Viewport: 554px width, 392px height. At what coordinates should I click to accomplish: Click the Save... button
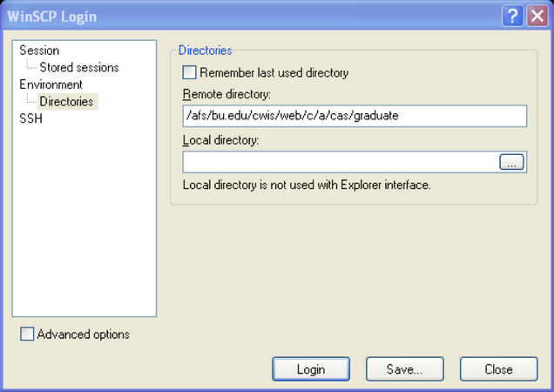tap(404, 369)
